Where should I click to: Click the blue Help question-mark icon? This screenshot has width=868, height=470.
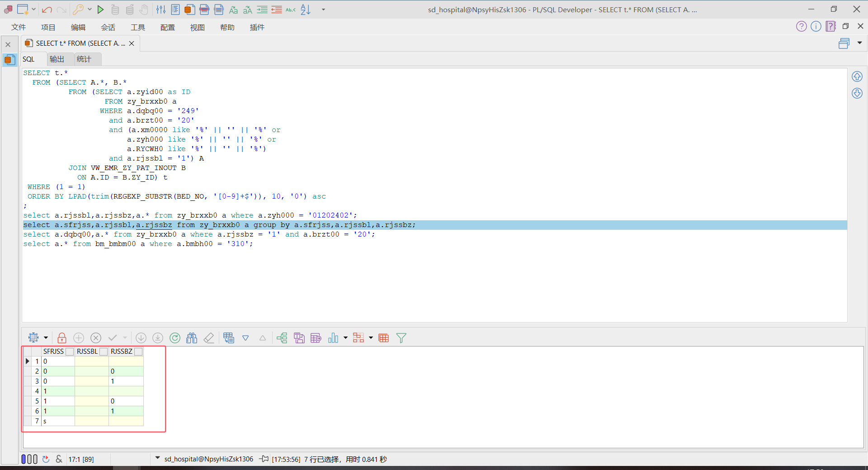(x=802, y=26)
